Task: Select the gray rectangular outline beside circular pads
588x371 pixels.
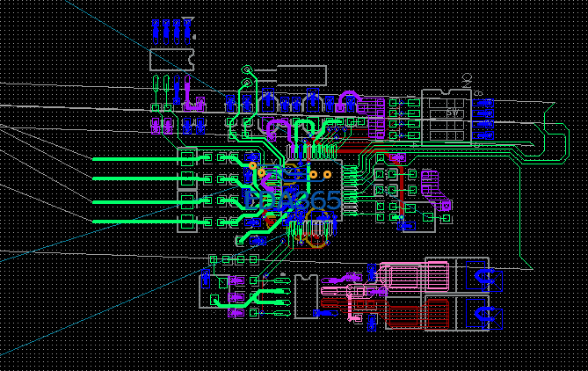Action: (301, 76)
